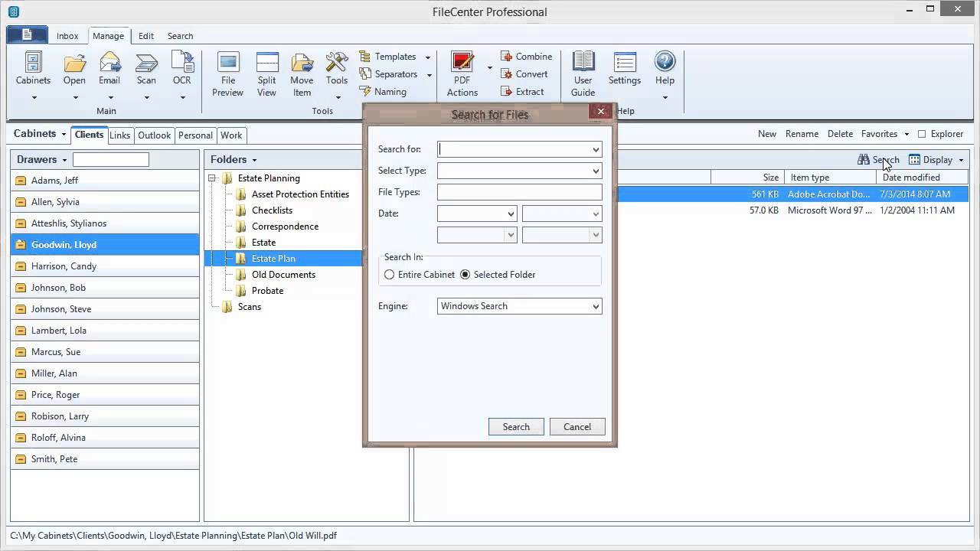This screenshot has height=551, width=980.
Task: Open the Folders dropdown arrow
Action: 254,160
